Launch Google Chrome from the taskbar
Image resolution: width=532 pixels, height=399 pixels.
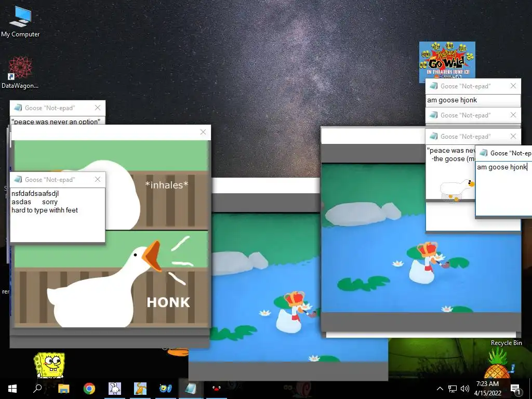tap(89, 389)
